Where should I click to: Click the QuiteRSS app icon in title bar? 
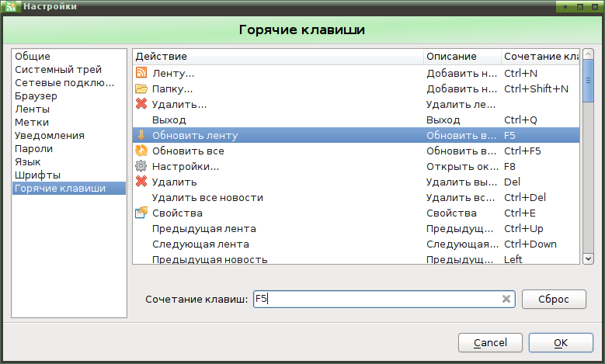point(11,6)
